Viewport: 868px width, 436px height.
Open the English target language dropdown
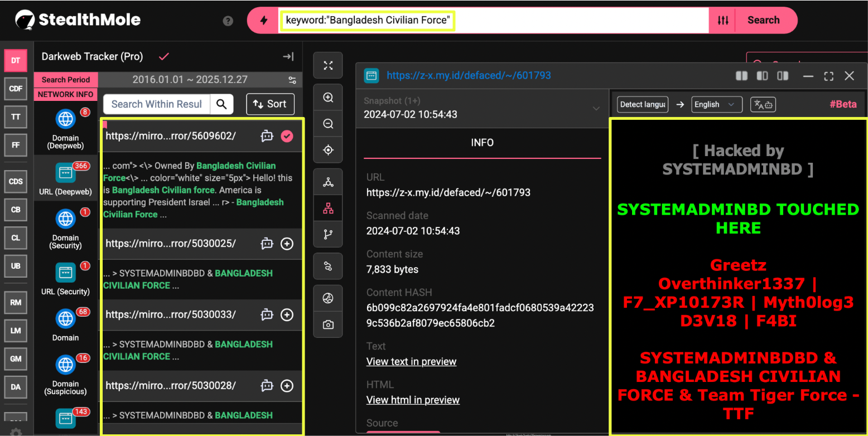716,104
